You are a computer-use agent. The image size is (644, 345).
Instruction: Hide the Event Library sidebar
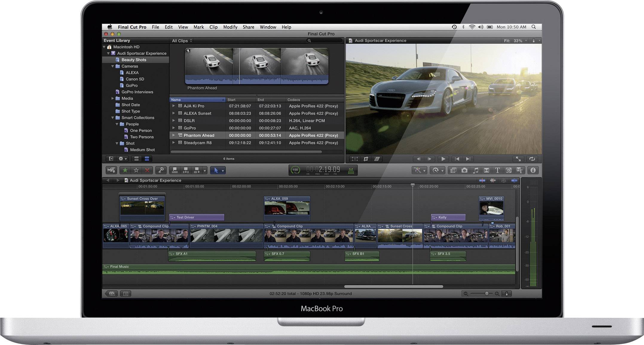tap(111, 159)
